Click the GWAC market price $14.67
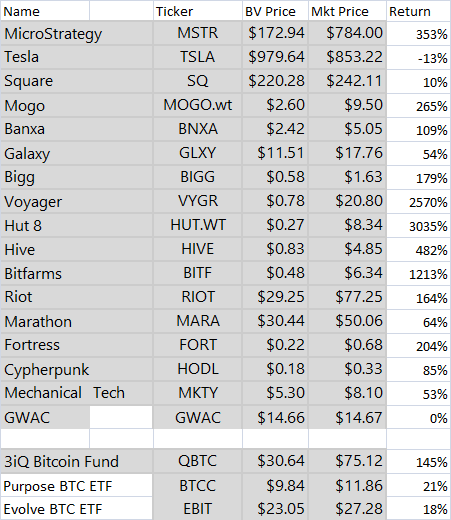451x520 pixels. [x=347, y=417]
